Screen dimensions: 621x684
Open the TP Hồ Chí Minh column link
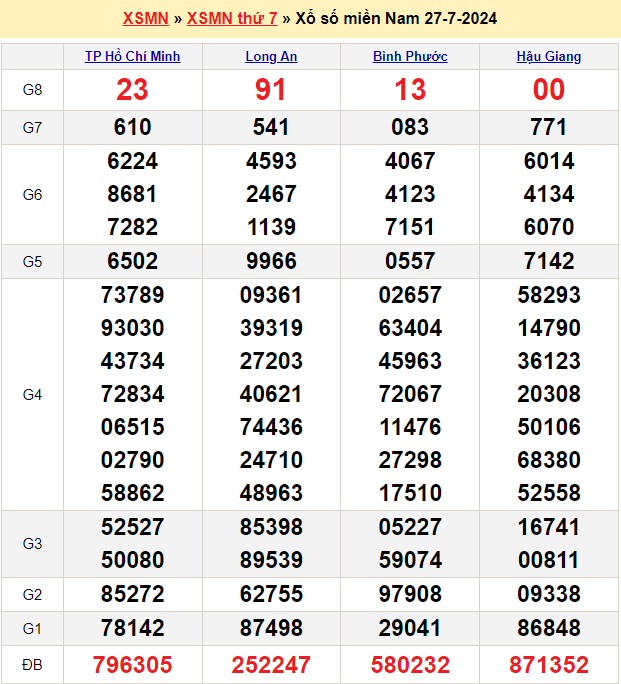pyautogui.click(x=133, y=57)
